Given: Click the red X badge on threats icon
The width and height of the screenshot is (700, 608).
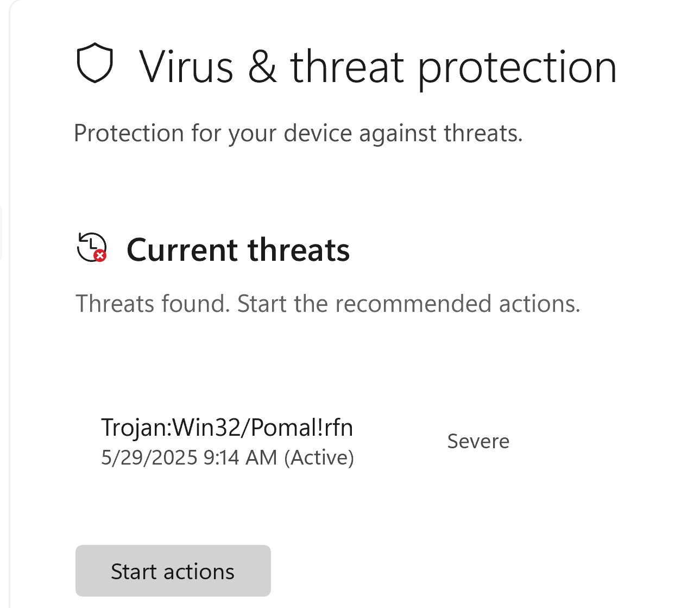Looking at the screenshot, I should pyautogui.click(x=100, y=255).
